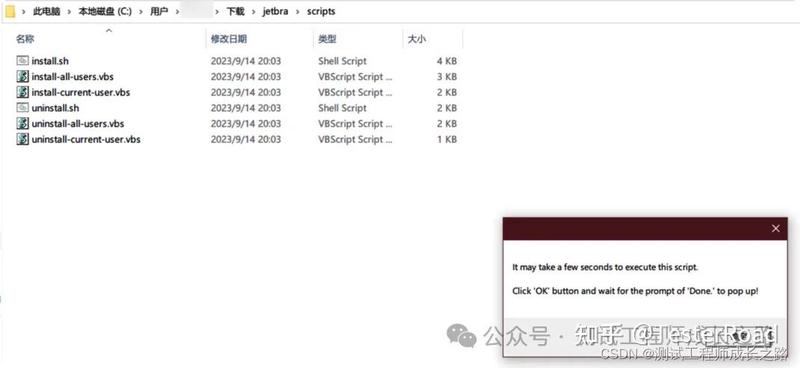Click install-current-user.vbs file name
The height and width of the screenshot is (368, 800).
[x=81, y=92]
